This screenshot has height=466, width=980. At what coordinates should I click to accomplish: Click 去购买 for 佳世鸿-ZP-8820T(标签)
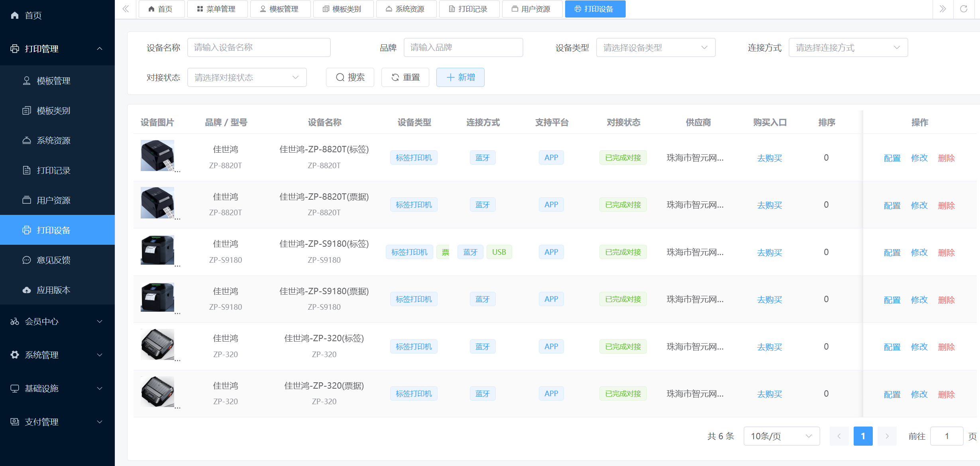[770, 158]
